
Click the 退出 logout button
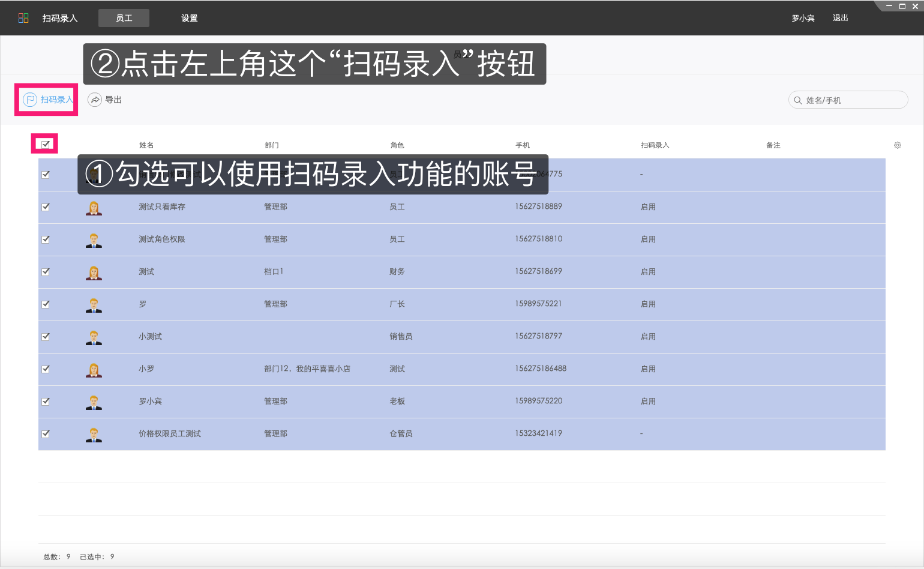[839, 17]
